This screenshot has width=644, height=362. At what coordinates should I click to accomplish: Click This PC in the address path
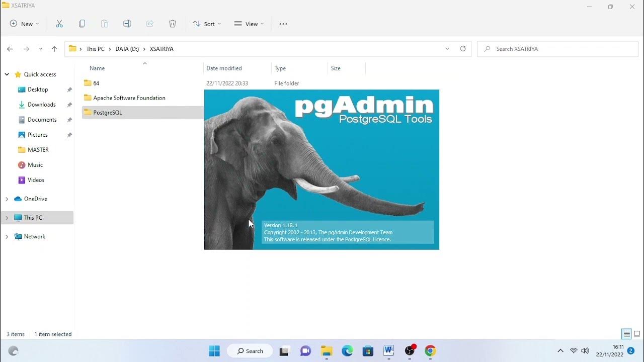[95, 49]
